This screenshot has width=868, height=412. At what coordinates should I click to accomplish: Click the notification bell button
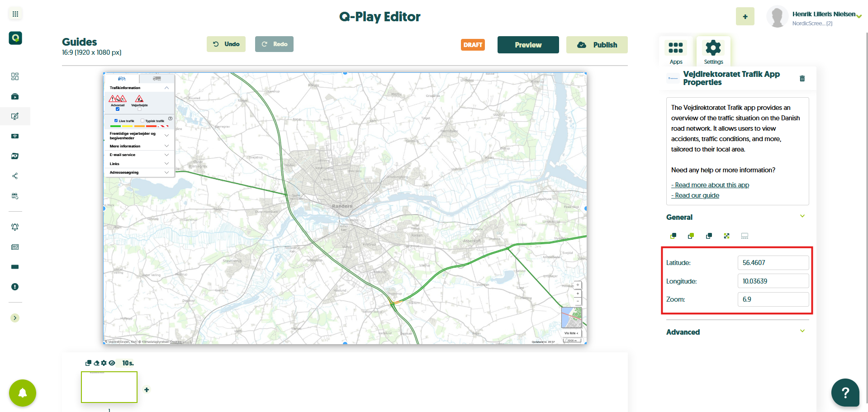click(22, 393)
